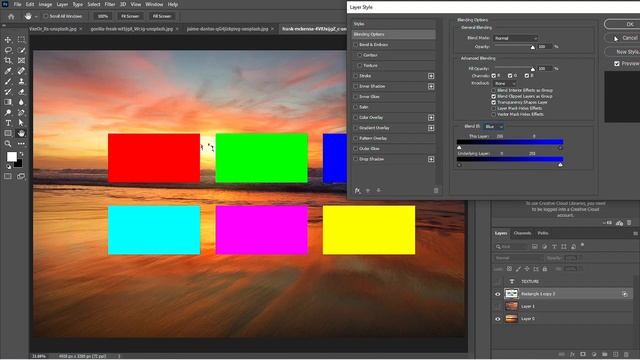Toggle the R channel checkbox
This screenshot has height=360, width=640.
point(493,76)
